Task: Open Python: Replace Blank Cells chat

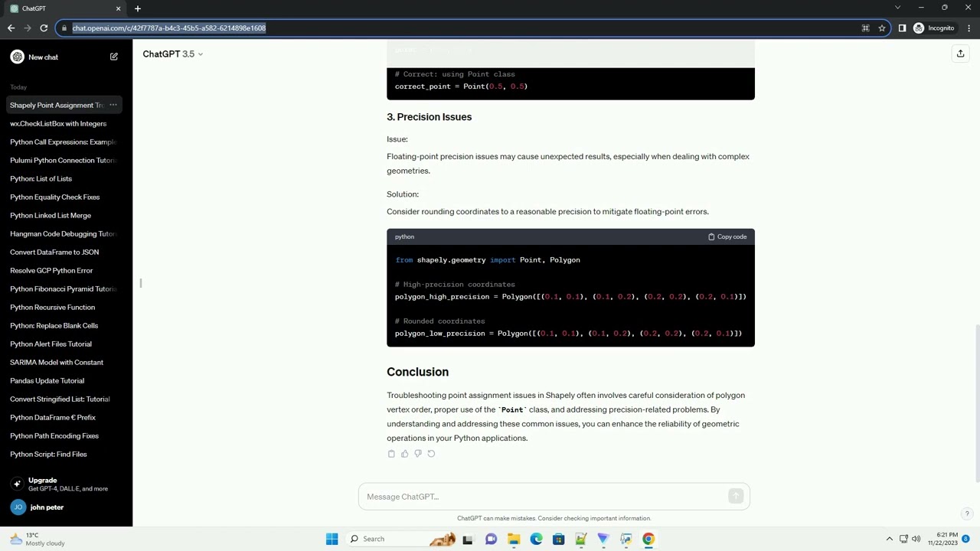Action: pos(66,325)
